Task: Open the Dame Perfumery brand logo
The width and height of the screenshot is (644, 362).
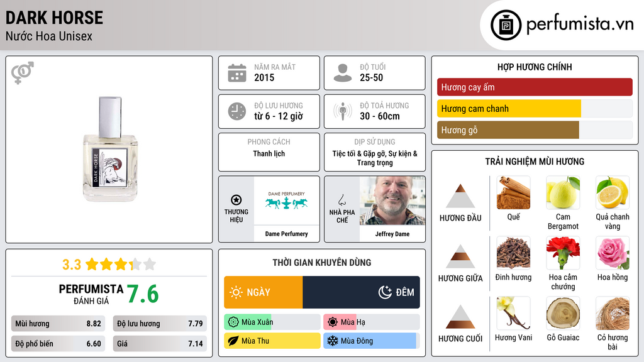Action: pyautogui.click(x=287, y=200)
